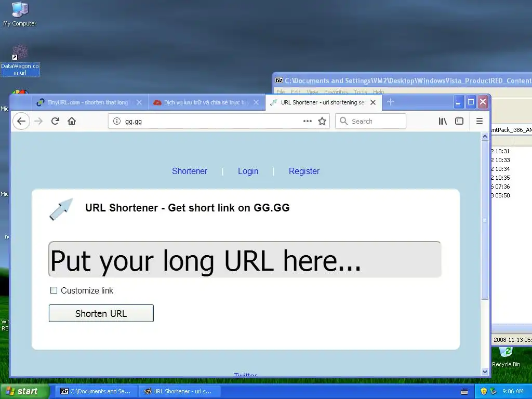Select the Recycle Bin desktop icon
532x399 pixels.
pyautogui.click(x=506, y=357)
